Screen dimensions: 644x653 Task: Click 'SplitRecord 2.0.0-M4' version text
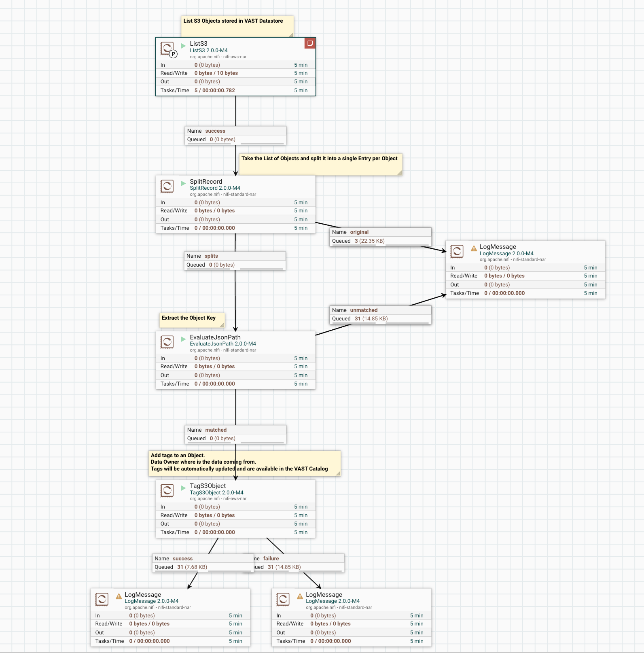click(215, 188)
